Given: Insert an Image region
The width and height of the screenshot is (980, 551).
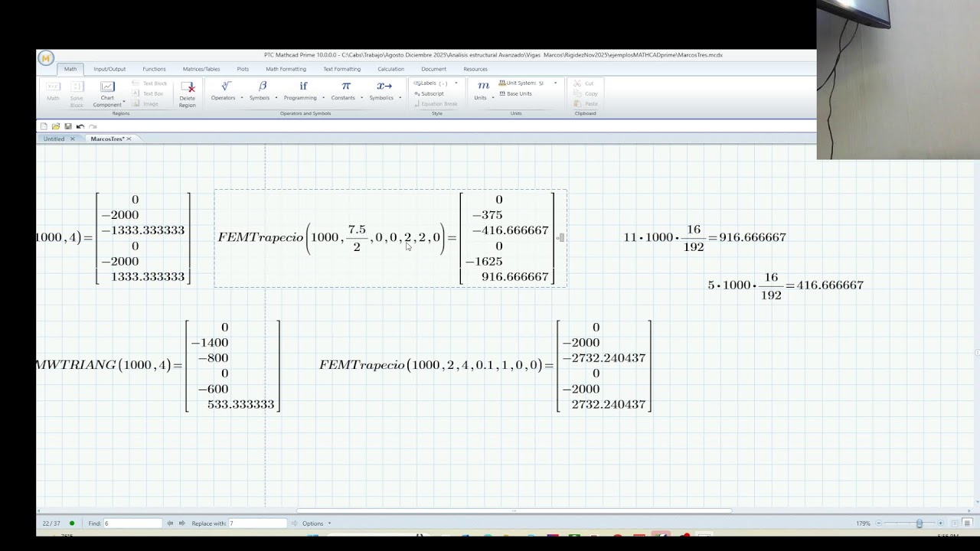Looking at the screenshot, I should click(x=145, y=103).
